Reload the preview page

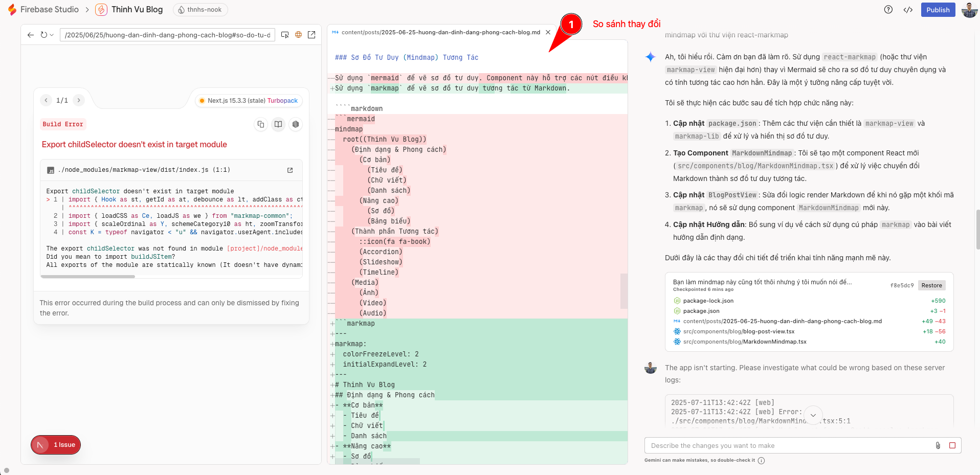coord(43,35)
